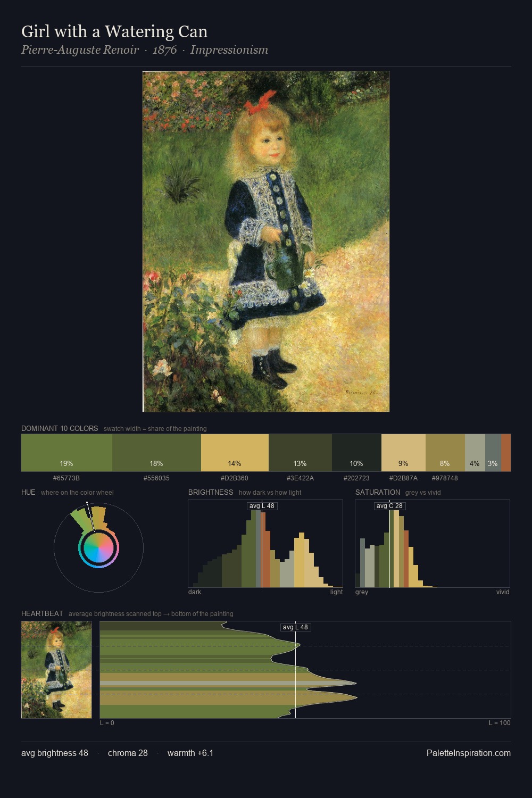Image resolution: width=532 pixels, height=798 pixels.
Task: Click the heartbeat brightness profile chart
Action: (x=305, y=670)
